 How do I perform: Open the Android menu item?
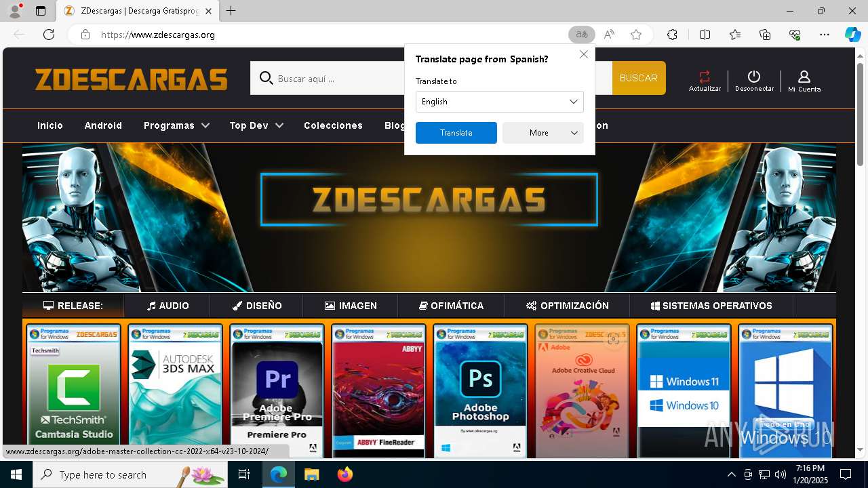pos(103,125)
